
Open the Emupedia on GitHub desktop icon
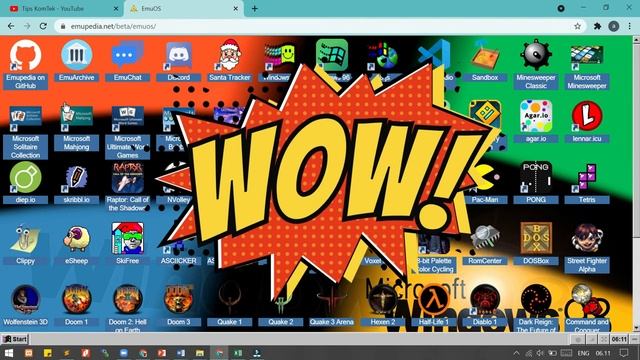pos(25,64)
